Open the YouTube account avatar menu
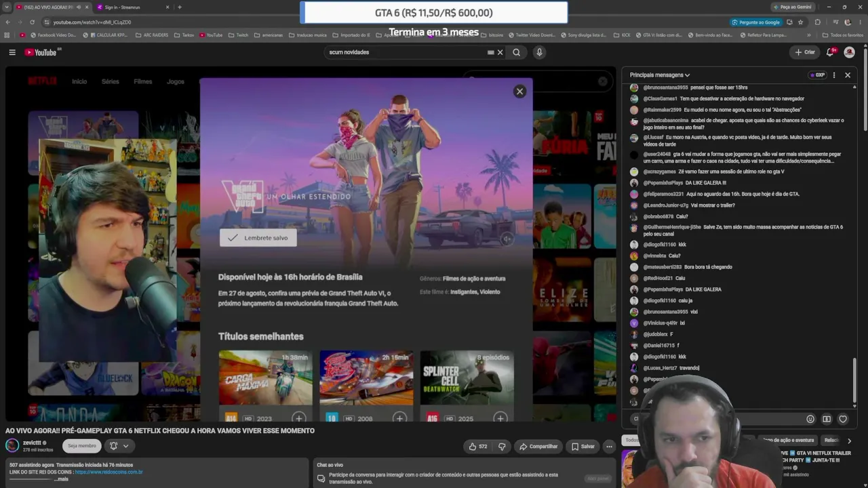868x488 pixels. tap(849, 52)
